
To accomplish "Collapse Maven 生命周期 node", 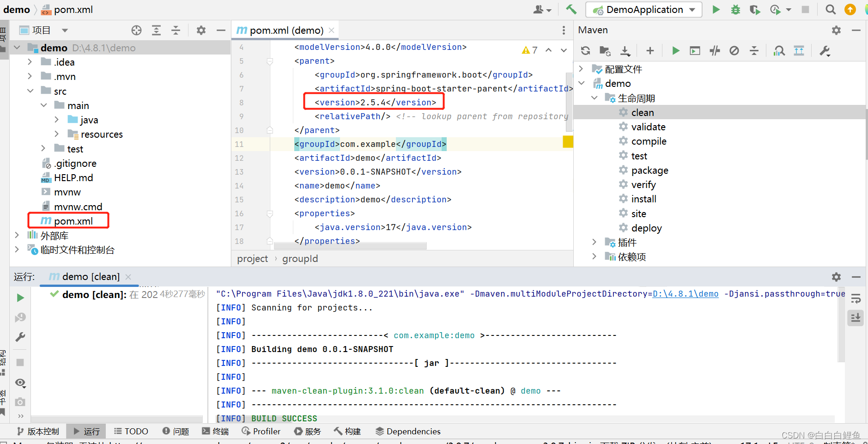I will point(595,98).
